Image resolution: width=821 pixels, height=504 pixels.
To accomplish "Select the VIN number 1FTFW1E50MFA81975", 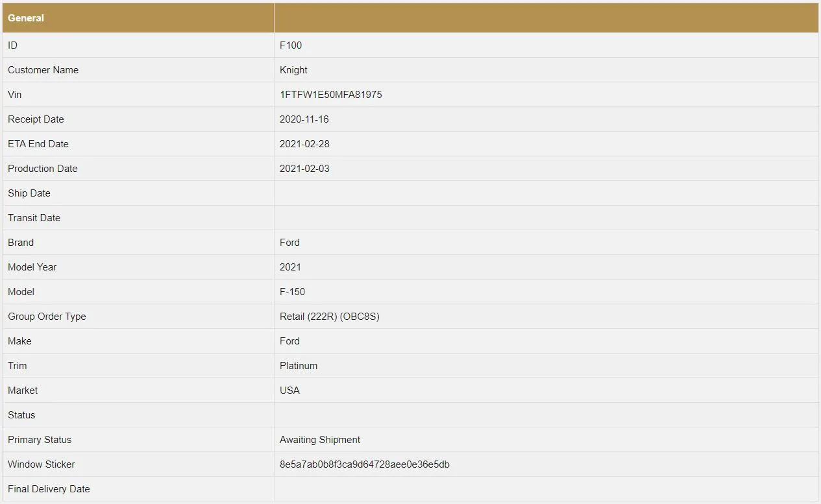I will click(330, 95).
